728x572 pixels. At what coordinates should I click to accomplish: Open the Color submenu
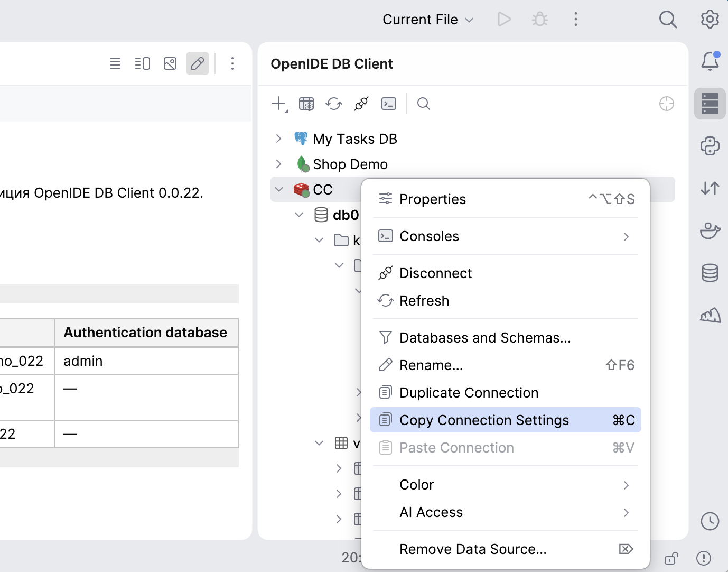506,485
